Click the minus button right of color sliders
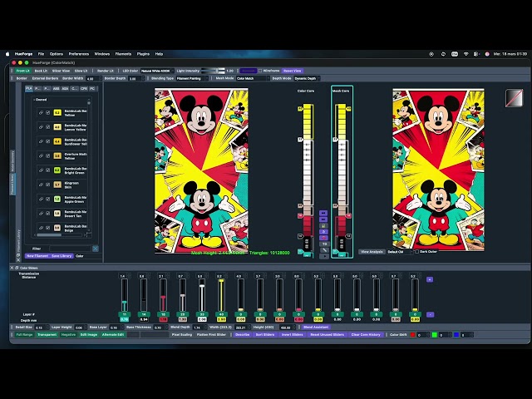This screenshot has width=532, height=399. tap(430, 314)
